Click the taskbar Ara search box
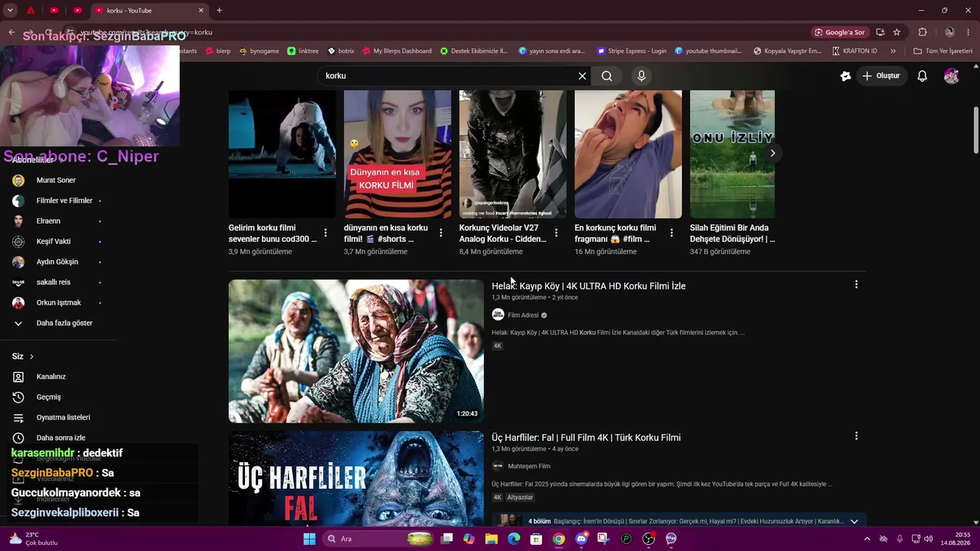The image size is (980, 551). 379,539
